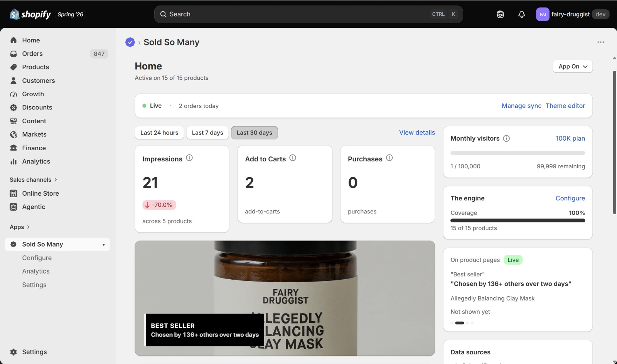Viewport: 617px width, 364px height.
Task: Open the Orders page
Action: (32, 54)
